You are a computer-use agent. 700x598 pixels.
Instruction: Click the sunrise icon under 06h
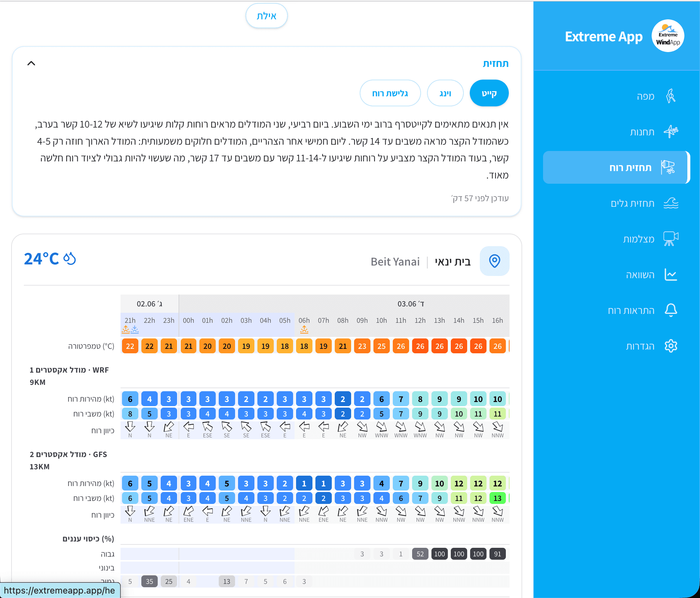[304, 329]
